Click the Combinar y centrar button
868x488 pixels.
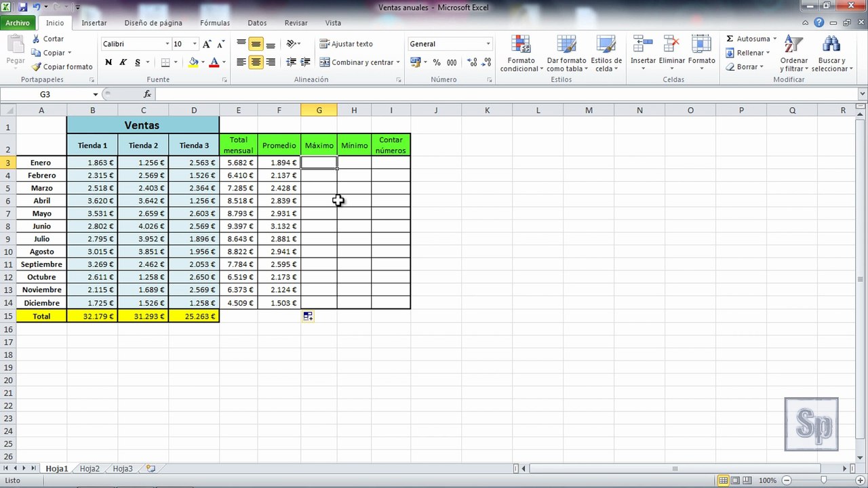point(356,62)
